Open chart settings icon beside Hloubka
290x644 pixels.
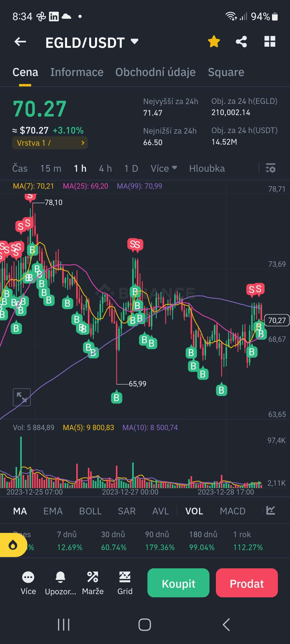(x=270, y=168)
